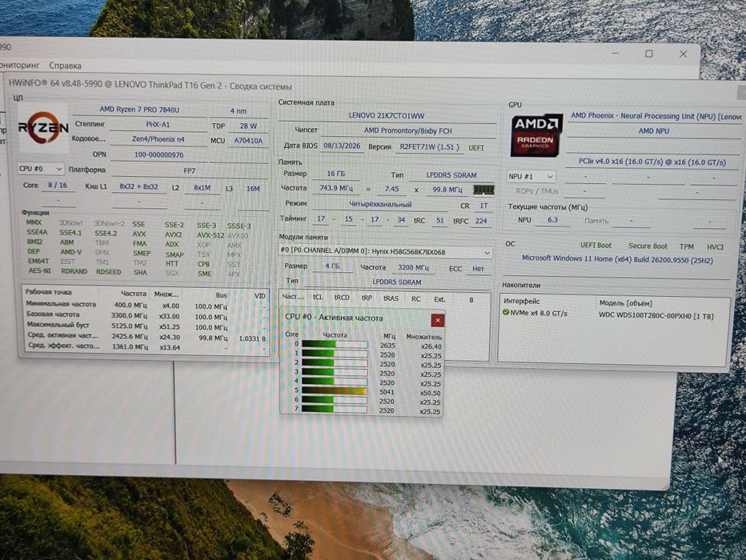Click the LENOVO 21K7CTO1WW motherboard field

click(387, 115)
